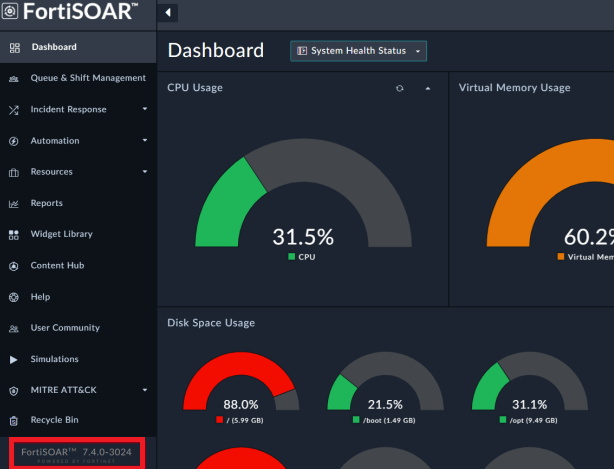Click the 31.5% CPU value

[x=303, y=237]
